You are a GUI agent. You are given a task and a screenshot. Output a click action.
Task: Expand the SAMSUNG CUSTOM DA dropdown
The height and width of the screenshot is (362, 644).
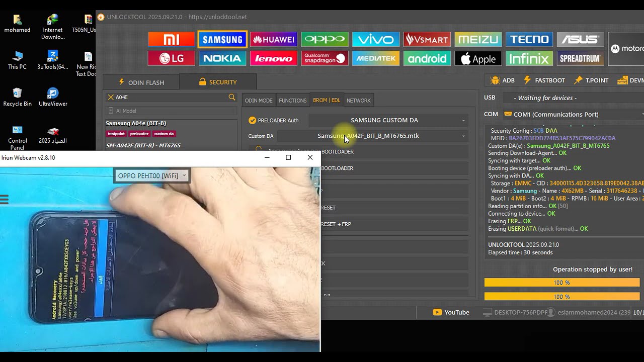click(388, 120)
